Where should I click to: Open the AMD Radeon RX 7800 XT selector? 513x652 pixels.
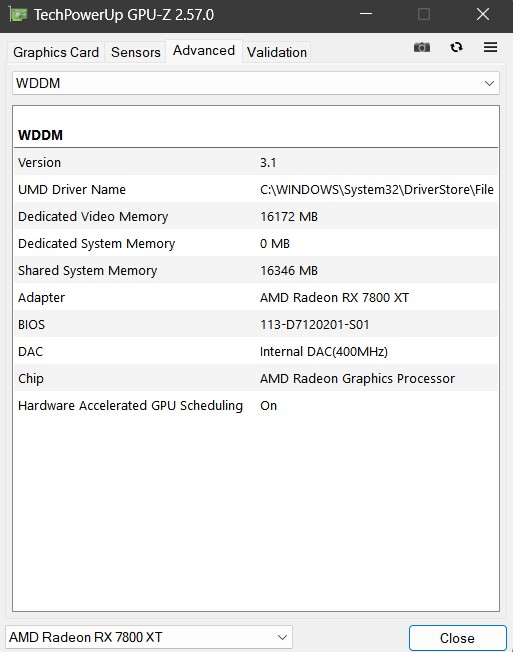pos(149,637)
